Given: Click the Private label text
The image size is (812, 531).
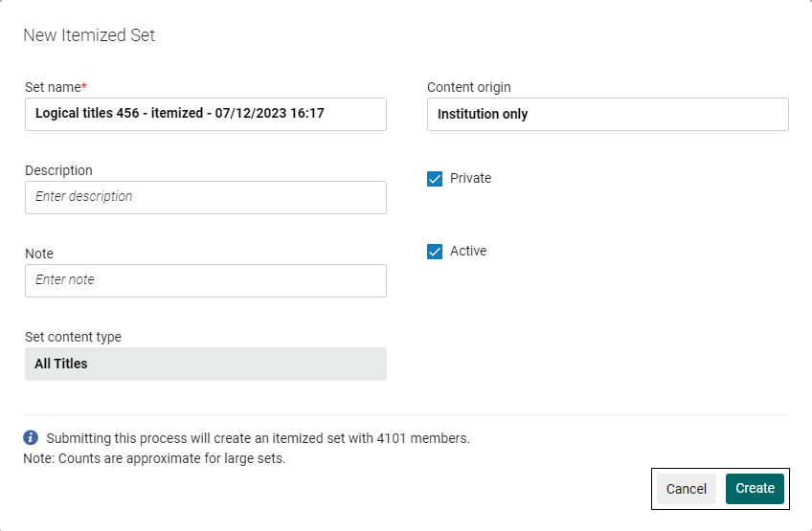Looking at the screenshot, I should pos(470,178).
